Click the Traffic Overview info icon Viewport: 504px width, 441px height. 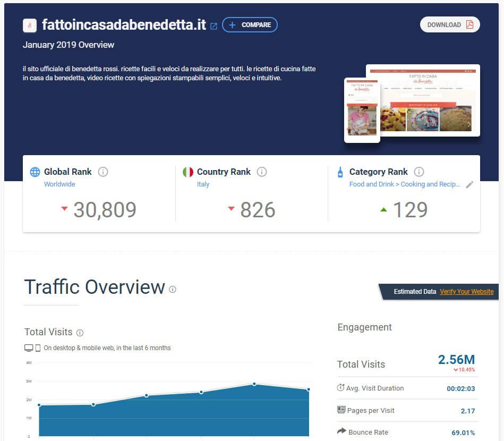coord(173,290)
